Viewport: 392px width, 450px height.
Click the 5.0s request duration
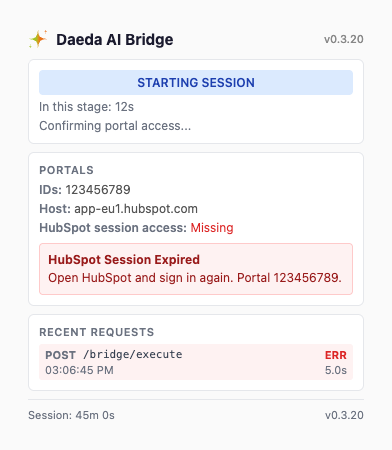[x=336, y=370]
